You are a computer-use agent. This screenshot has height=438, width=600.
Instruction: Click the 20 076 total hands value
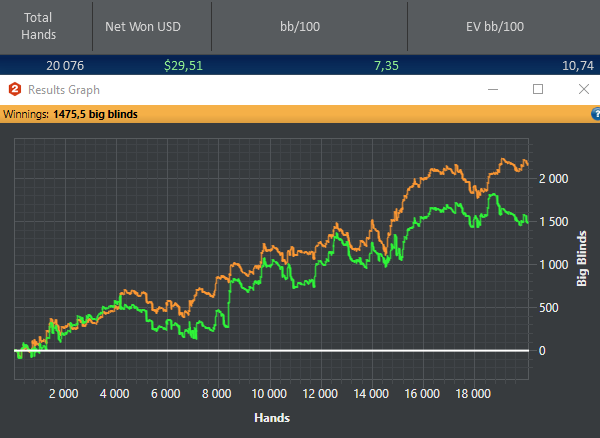tap(65, 66)
